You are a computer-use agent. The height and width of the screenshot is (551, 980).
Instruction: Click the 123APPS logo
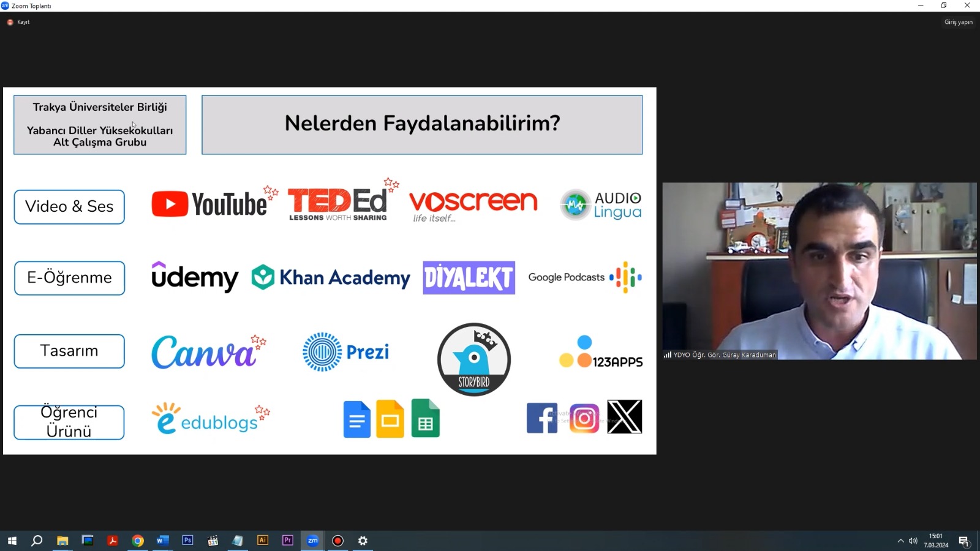click(601, 352)
